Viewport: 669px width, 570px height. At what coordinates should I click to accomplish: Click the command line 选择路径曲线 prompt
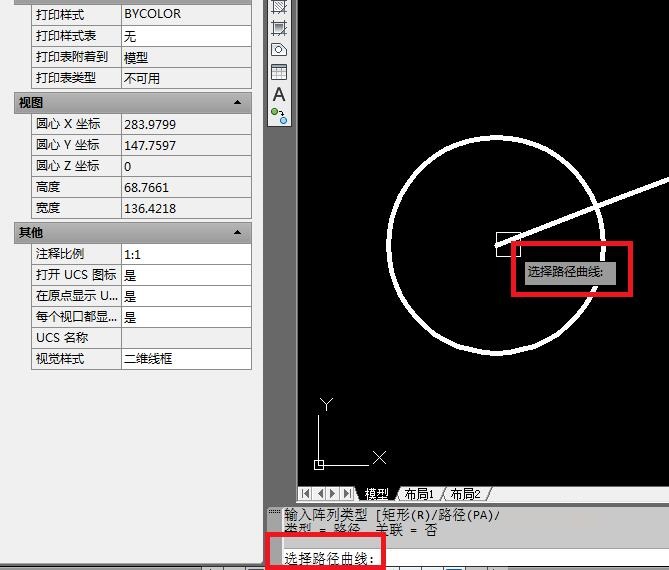pos(329,558)
